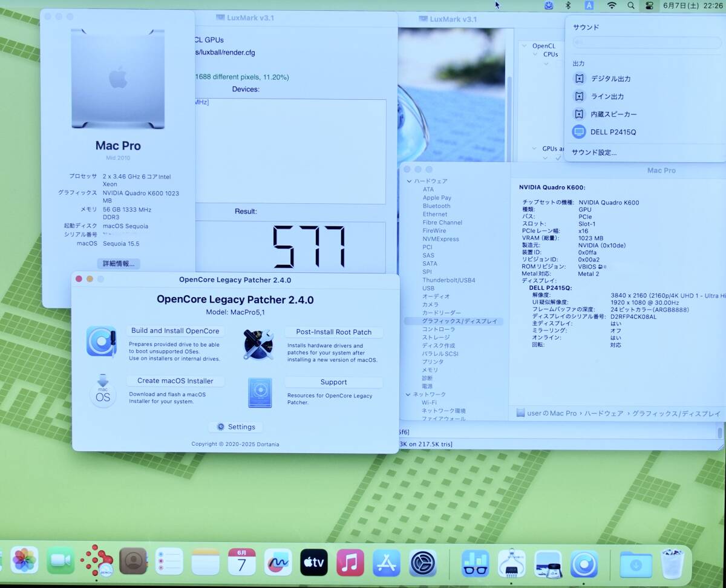Image resolution: width=726 pixels, height=588 pixels.
Task: Click the Mac Pro image in About window
Action: pos(118,79)
